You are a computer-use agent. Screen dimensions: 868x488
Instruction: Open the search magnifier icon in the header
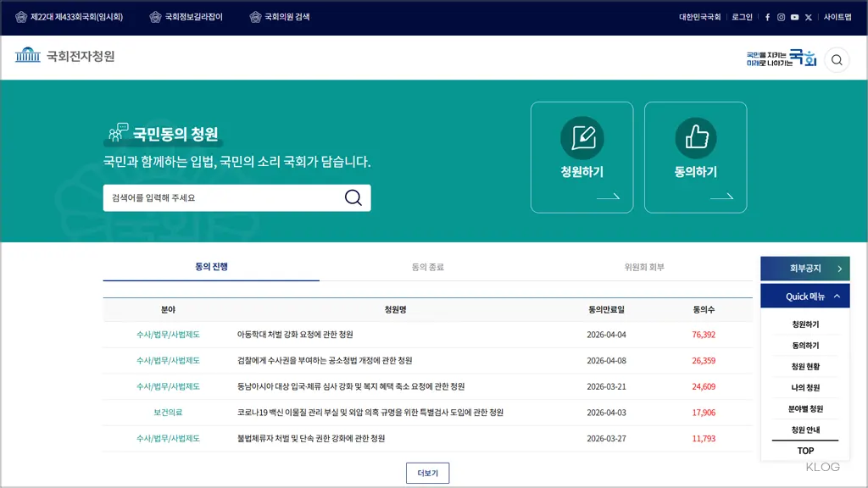[837, 59]
